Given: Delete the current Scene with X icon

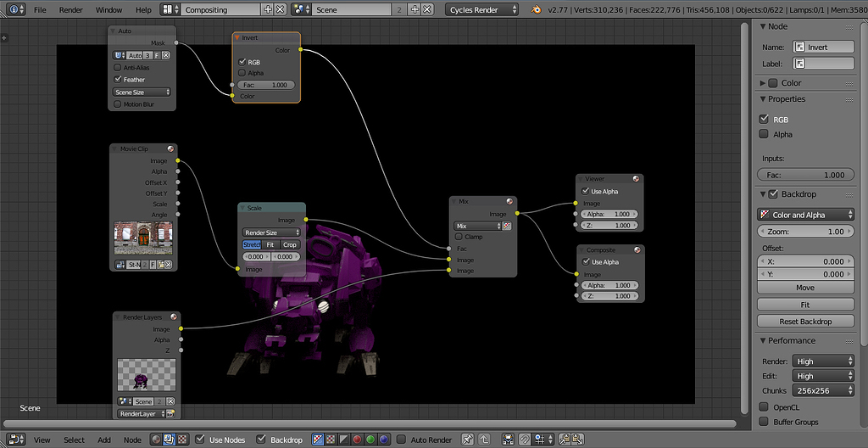Looking at the screenshot, I should coord(428,9).
